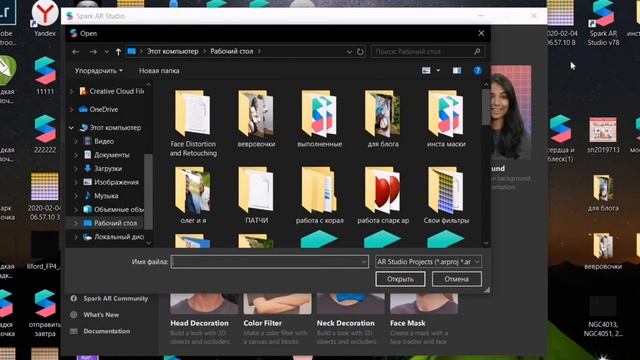Select the Свои фильтры folder
The width and height of the screenshot is (640, 360).
point(446,195)
